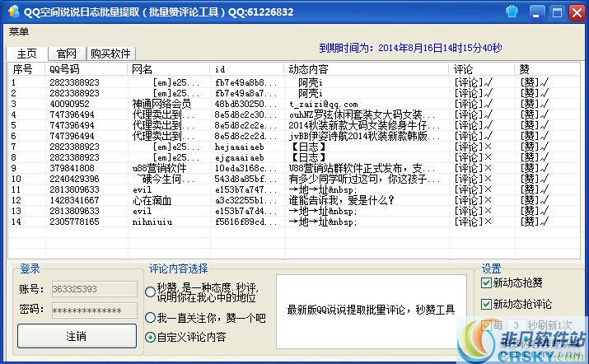The width and height of the screenshot is (589, 364).
Task: Click content t_zaizi@qq.com
Action: (x=324, y=104)
